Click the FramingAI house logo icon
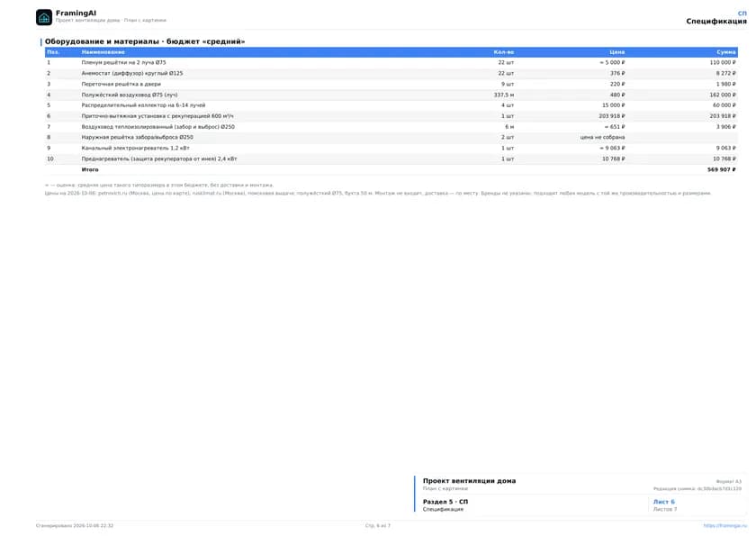This screenshot has height=536, width=756. pyautogui.click(x=44, y=17)
